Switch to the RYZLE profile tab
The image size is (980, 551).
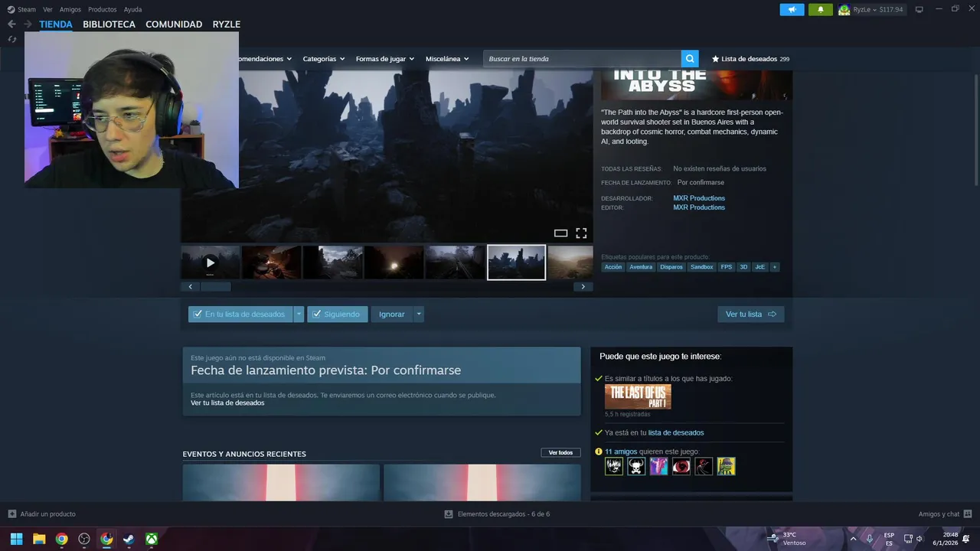227,24
